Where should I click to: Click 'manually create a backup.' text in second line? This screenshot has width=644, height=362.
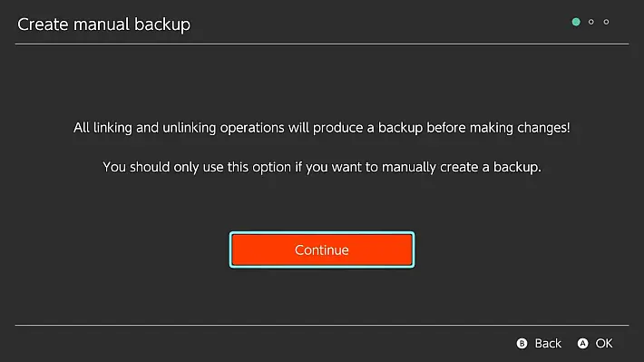coord(462,167)
